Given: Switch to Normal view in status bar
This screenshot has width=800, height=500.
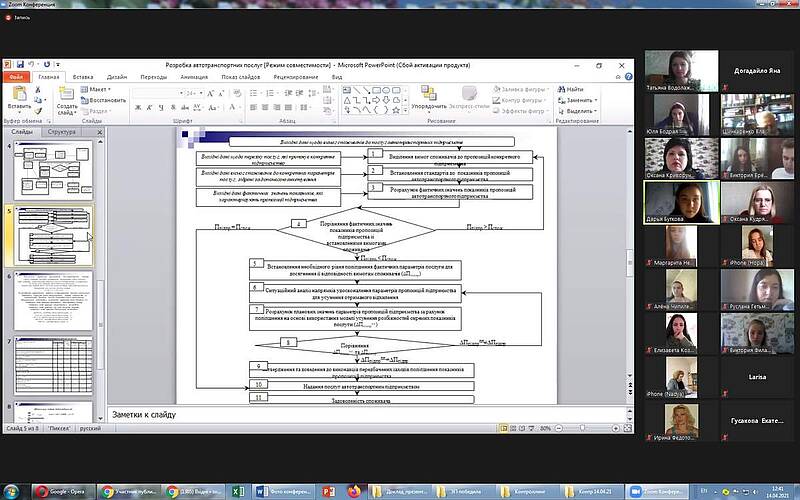Looking at the screenshot, I should click(504, 428).
